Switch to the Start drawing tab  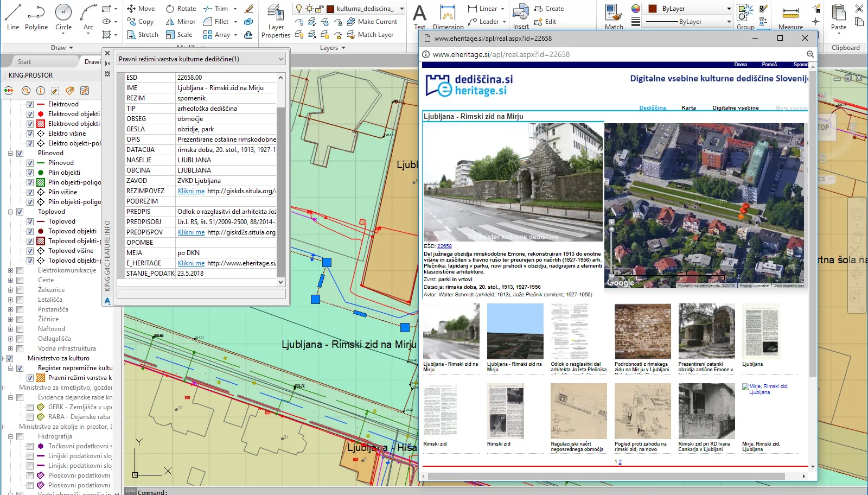click(24, 62)
